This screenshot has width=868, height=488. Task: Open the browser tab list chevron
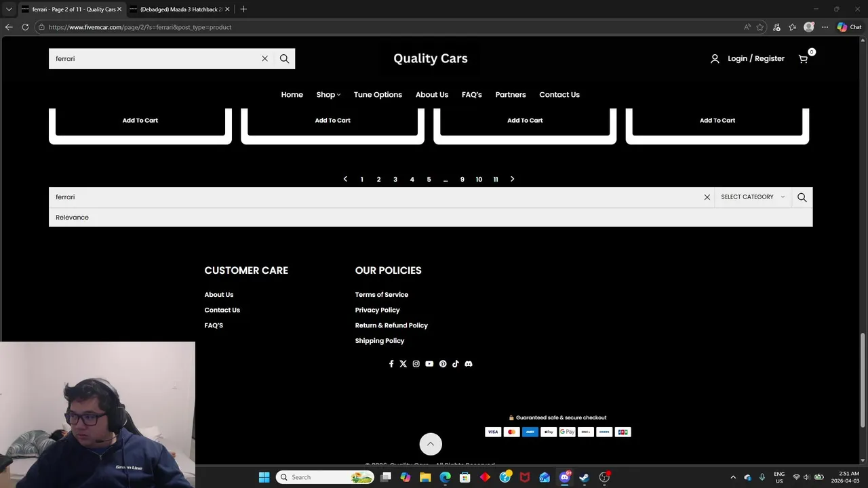pos(9,9)
